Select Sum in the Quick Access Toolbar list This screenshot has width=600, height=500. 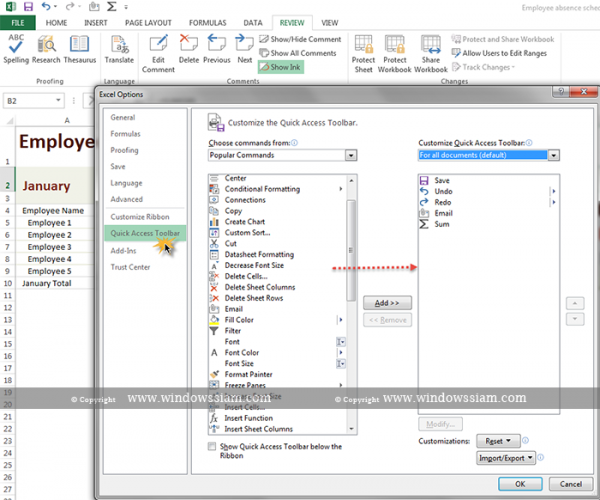488,225
